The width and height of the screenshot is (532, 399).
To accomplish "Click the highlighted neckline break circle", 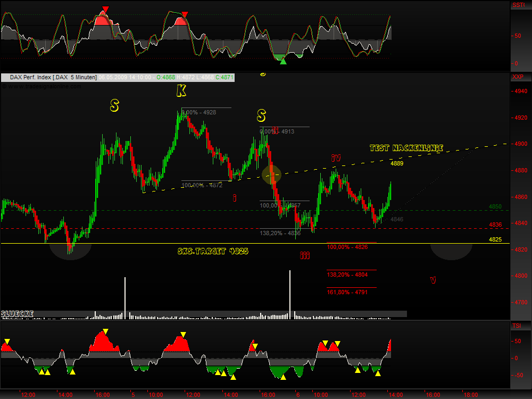I will [271, 174].
